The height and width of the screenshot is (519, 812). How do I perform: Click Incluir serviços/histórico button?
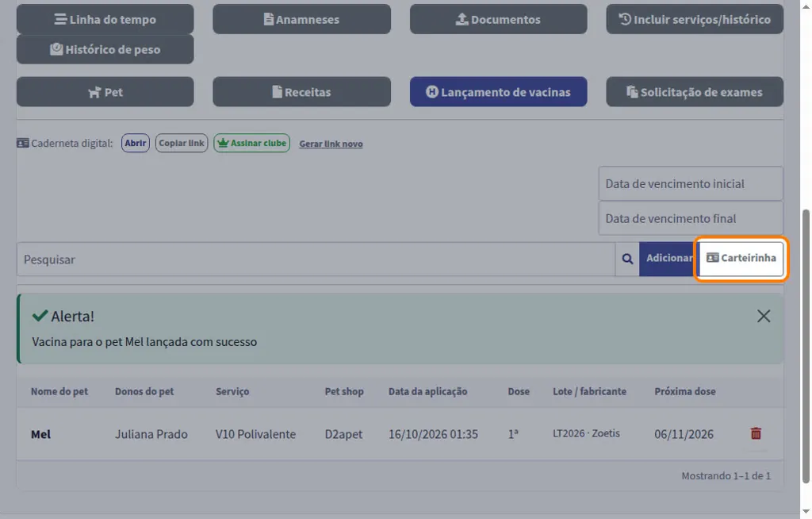tap(695, 19)
